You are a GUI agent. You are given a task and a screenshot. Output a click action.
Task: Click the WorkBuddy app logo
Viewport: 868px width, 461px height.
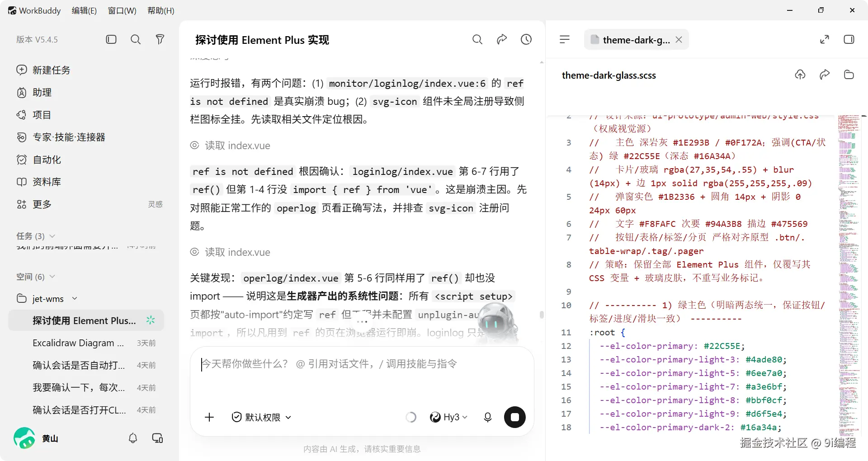click(x=12, y=10)
